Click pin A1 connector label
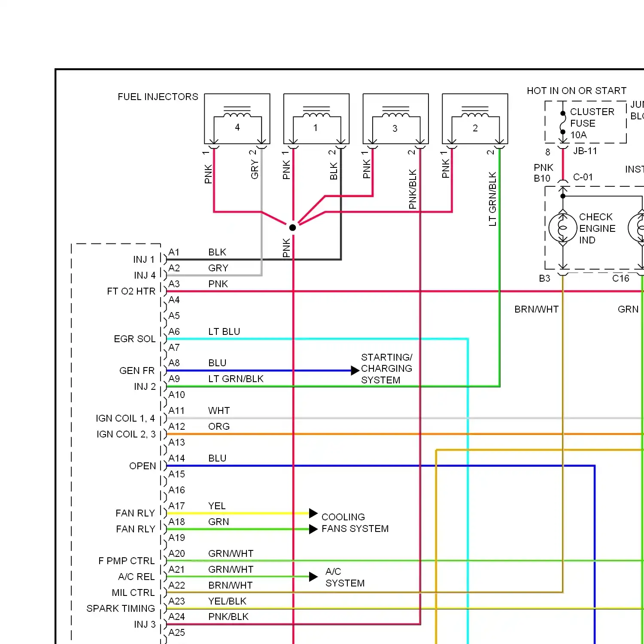 (174, 252)
